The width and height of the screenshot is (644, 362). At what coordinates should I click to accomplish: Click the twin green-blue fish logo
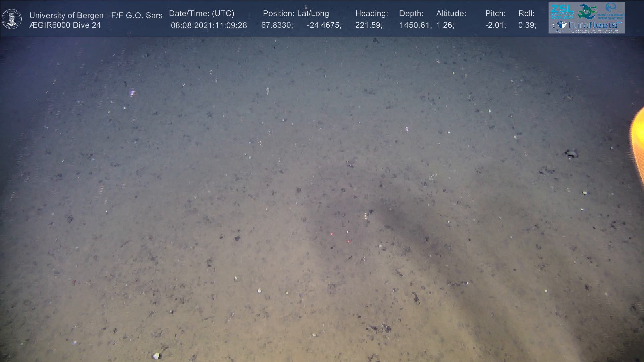coord(587,12)
